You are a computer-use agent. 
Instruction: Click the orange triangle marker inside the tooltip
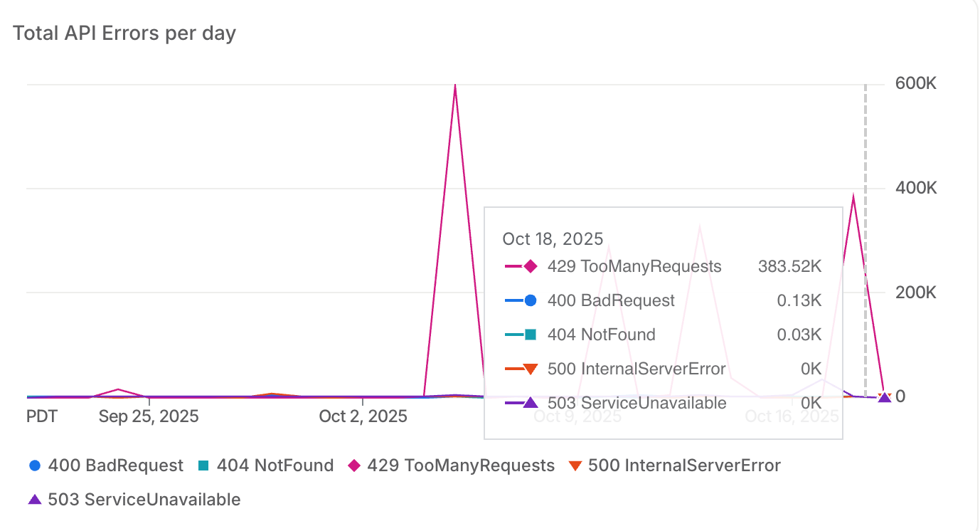(x=530, y=369)
